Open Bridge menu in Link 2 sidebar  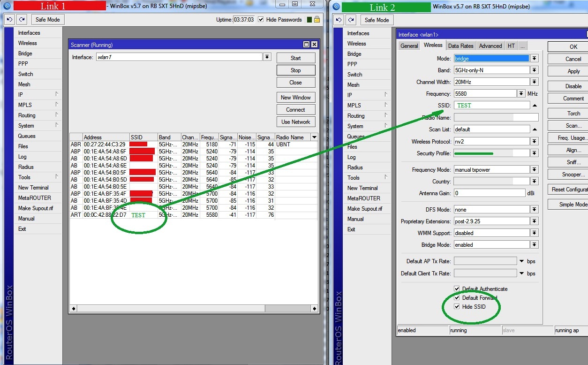[367, 54]
